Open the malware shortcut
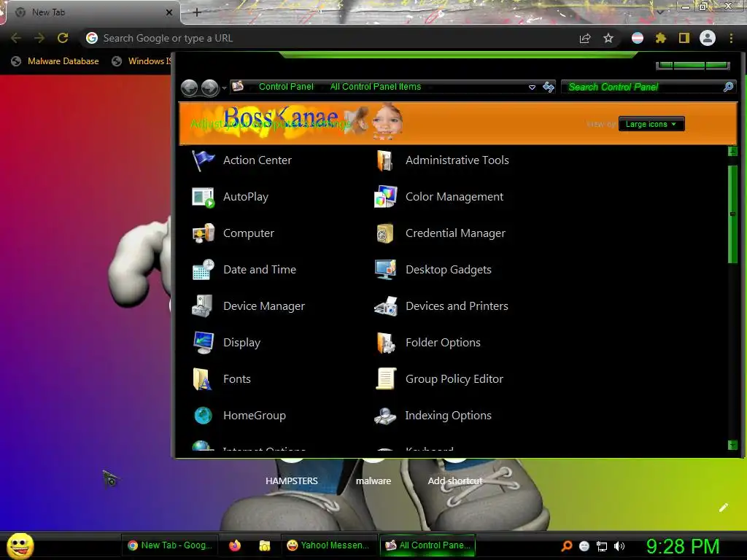Viewport: 747px width, 560px height. 373,481
